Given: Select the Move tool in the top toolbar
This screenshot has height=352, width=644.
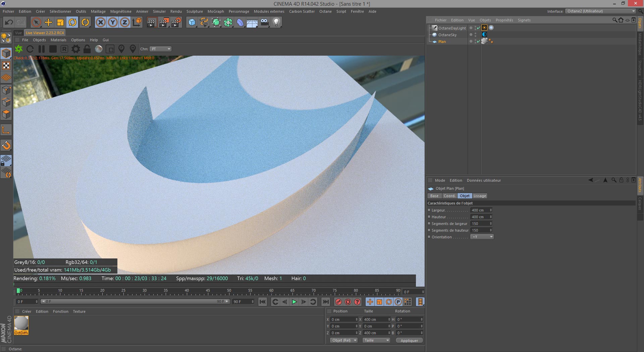Looking at the screenshot, I should [48, 22].
